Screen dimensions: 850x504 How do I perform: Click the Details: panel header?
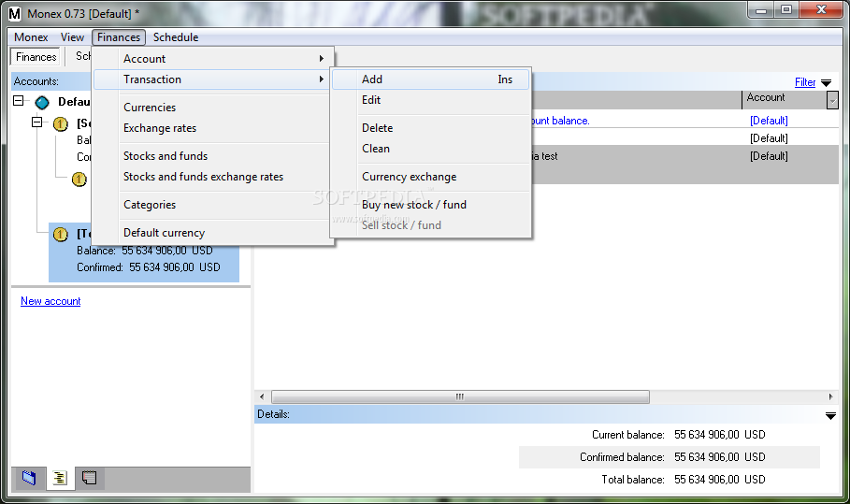point(546,414)
